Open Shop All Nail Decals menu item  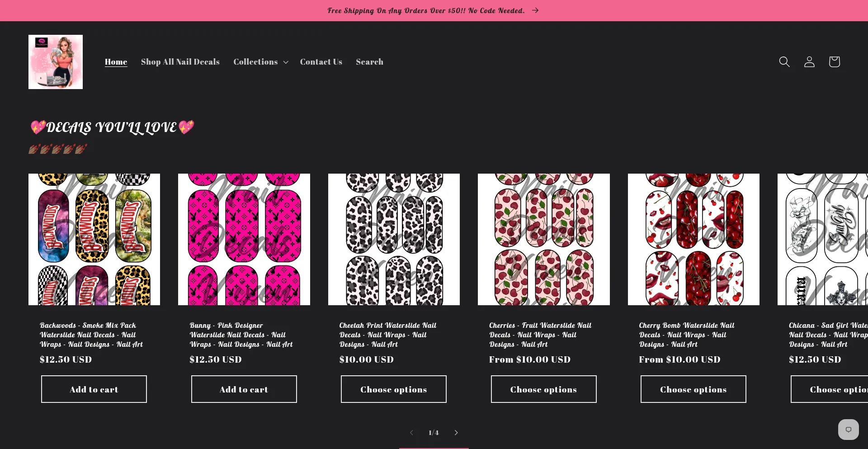coord(180,62)
